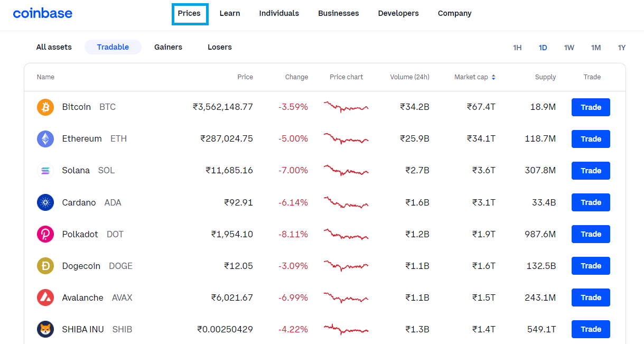Open the Individuals menu
The width and height of the screenshot is (644, 344).
click(279, 13)
